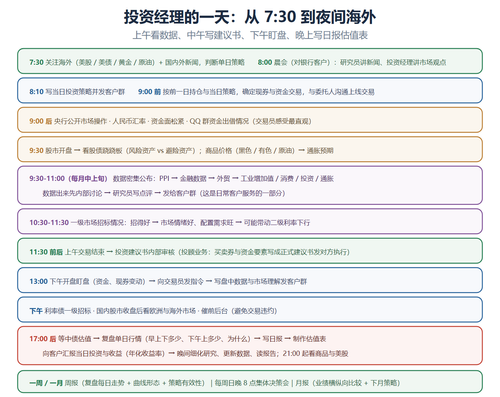The width and height of the screenshot is (500, 397).
Task: Click text "每周日晚 8 点集体决策会"
Action: 252,383
